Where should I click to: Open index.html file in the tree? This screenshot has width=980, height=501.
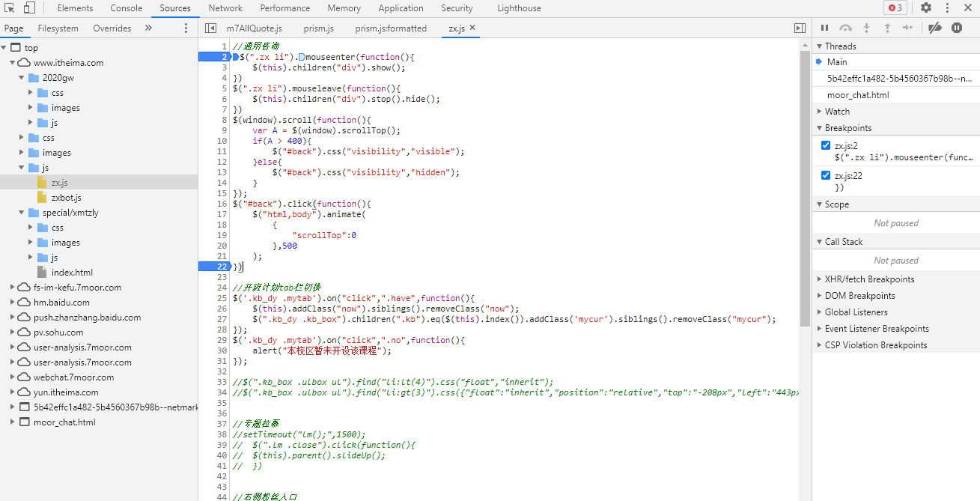[72, 273]
